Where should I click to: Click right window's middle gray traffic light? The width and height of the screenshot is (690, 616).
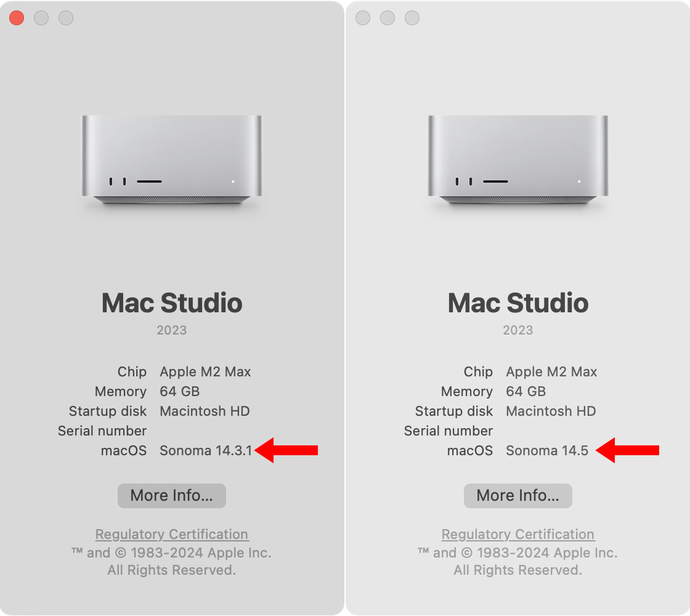point(388,18)
